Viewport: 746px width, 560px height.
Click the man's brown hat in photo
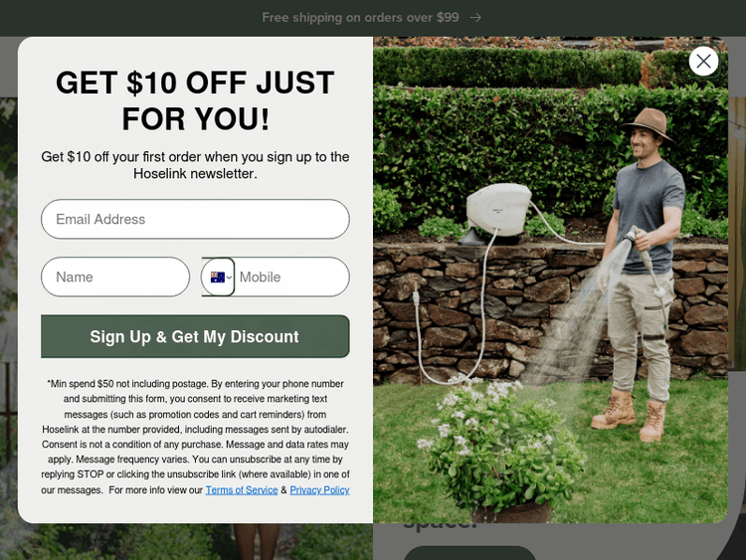649,123
